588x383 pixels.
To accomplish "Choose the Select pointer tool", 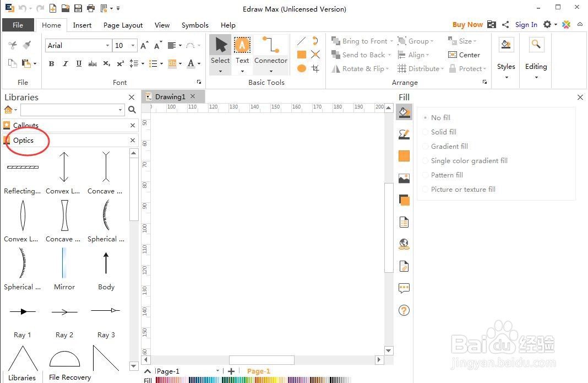I will point(220,55).
